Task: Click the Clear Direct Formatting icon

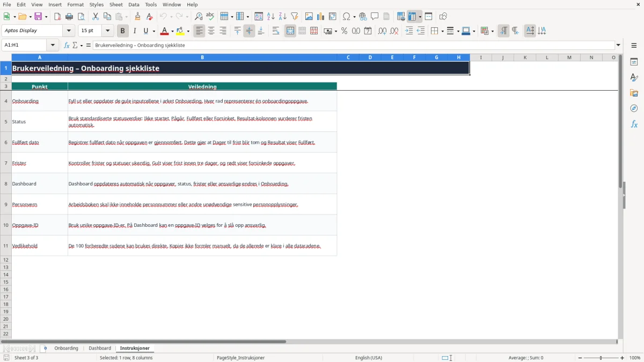Action: (x=150, y=17)
